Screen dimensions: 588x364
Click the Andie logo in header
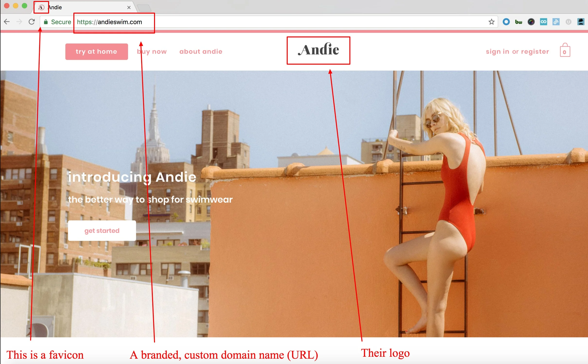(x=318, y=50)
